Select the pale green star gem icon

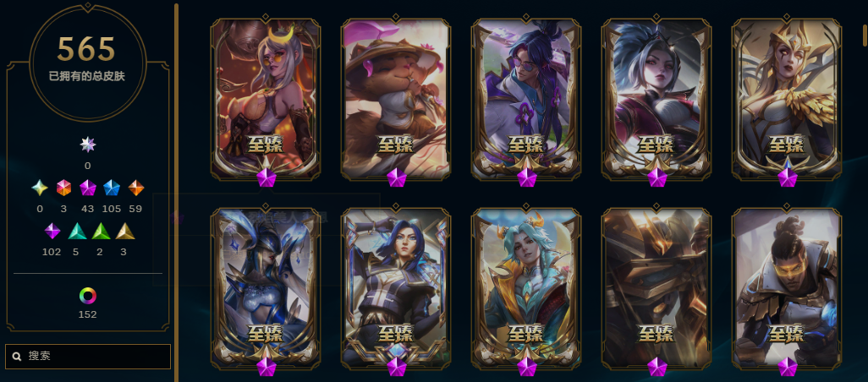tap(39, 188)
